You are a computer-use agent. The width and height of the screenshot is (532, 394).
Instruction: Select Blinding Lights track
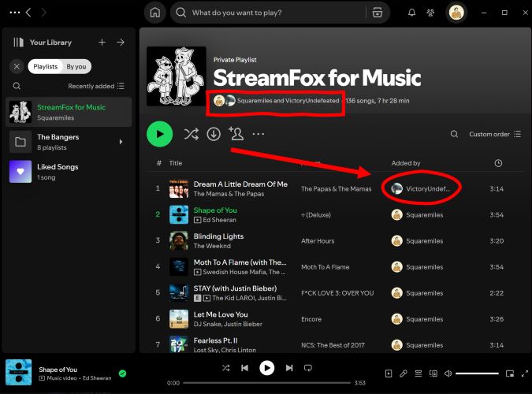(x=218, y=236)
